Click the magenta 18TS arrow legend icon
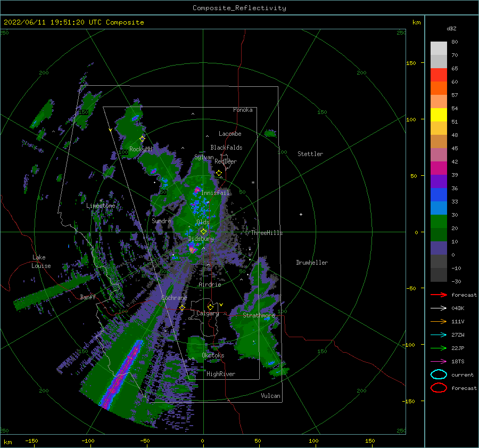Image resolution: width=479 pixels, height=448 pixels. pyautogui.click(x=439, y=362)
